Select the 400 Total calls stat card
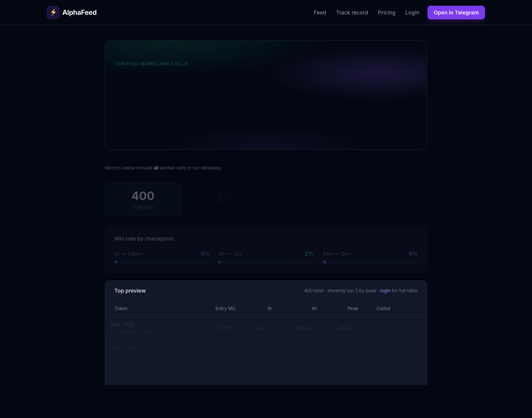The image size is (532, 418). pyautogui.click(x=143, y=199)
